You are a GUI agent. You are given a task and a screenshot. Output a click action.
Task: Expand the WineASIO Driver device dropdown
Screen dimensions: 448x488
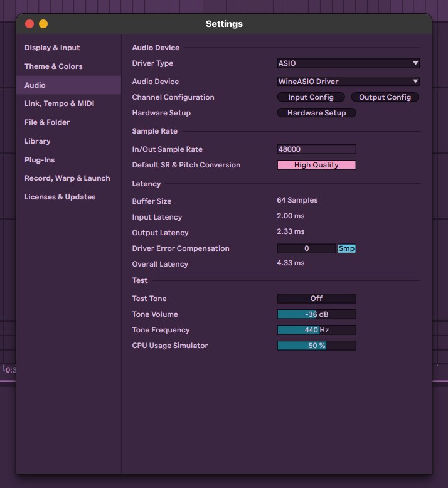(x=348, y=82)
